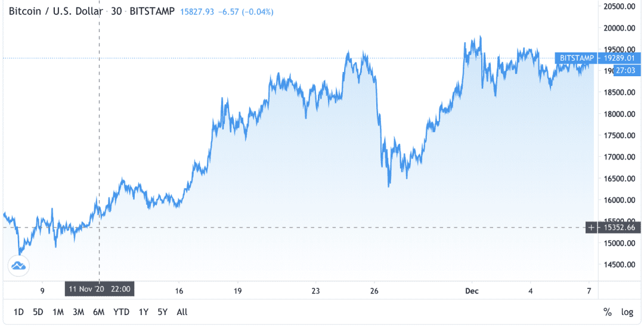Screen dimensions: 644x327
Task: Select the 1Y time range
Action: pos(143,312)
